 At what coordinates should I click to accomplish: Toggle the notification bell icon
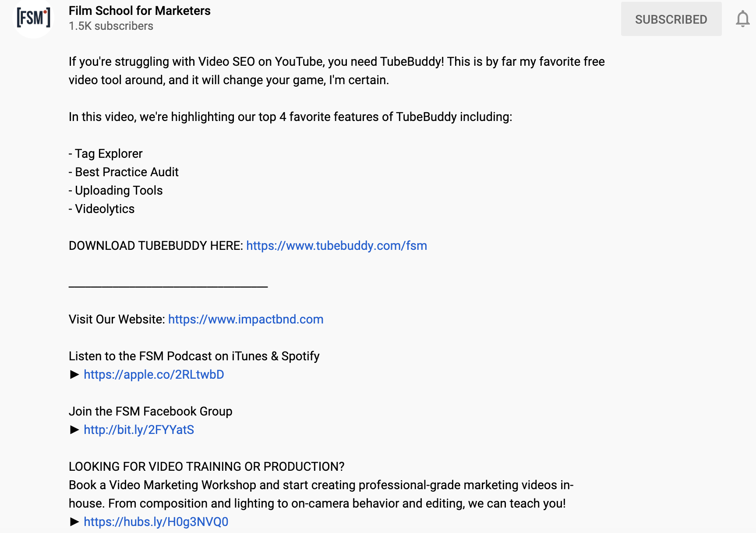pyautogui.click(x=742, y=19)
